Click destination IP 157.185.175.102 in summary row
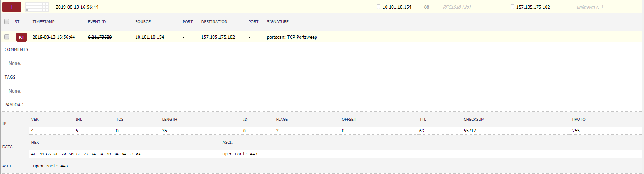This screenshot has height=174, width=644. tap(533, 7)
